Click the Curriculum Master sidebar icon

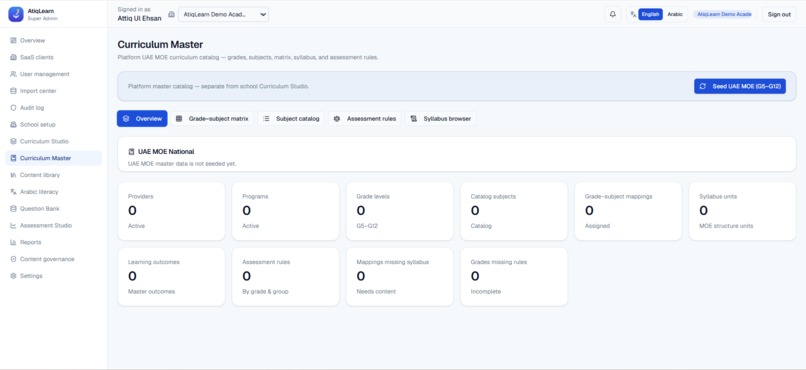[x=13, y=158]
